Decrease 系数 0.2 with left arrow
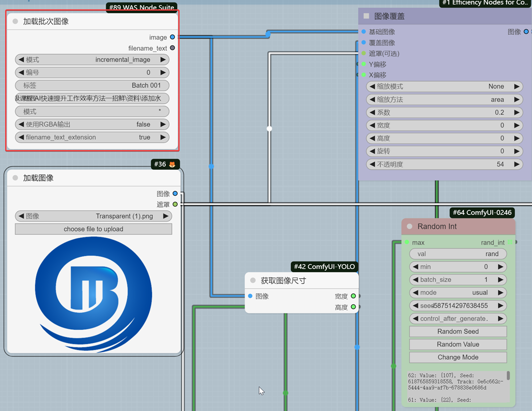The width and height of the screenshot is (532, 411). (x=372, y=113)
